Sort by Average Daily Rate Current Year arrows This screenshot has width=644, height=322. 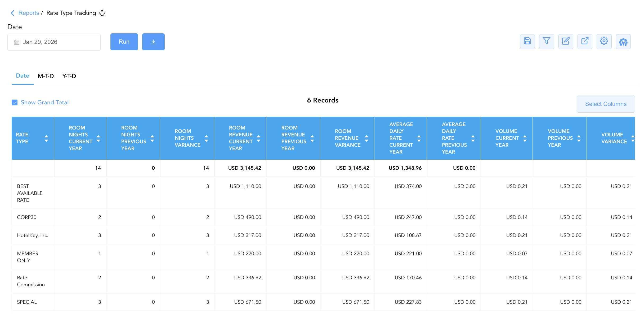pos(419,138)
